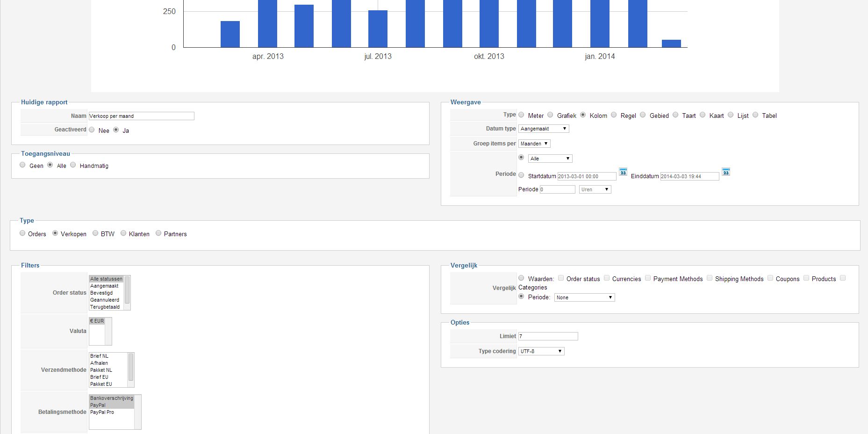Screen dimensions: 868x434
Task: Expand the Groep items per dropdown
Action: click(534, 144)
